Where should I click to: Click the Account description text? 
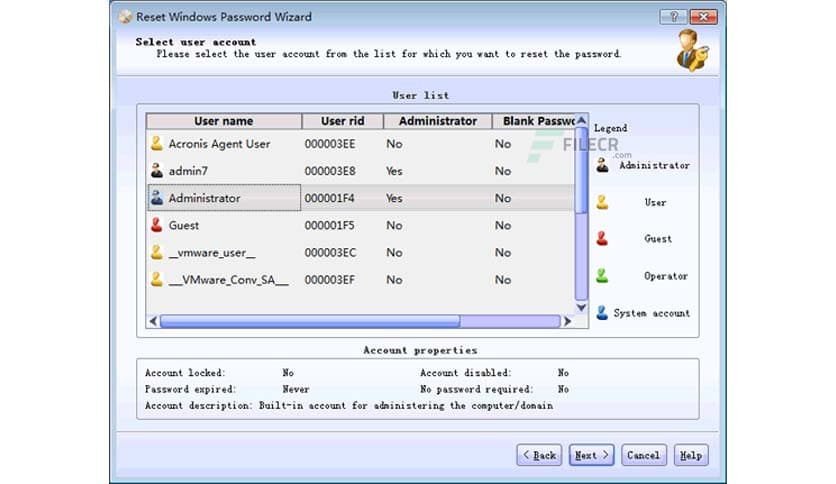tap(349, 406)
